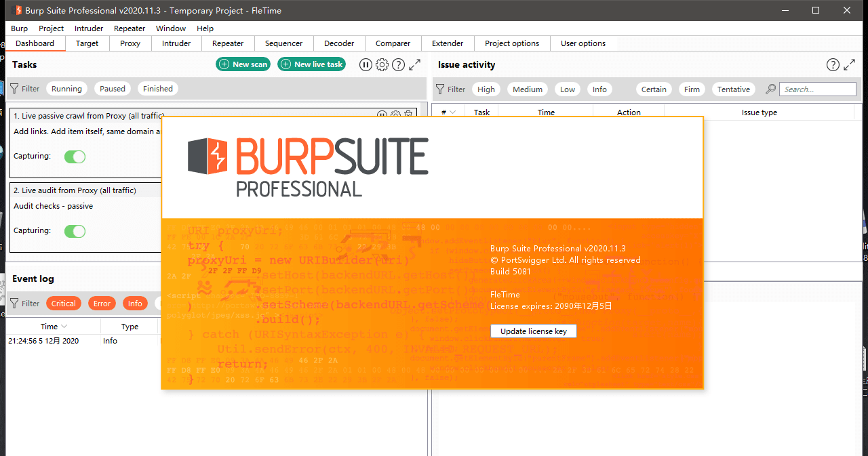The width and height of the screenshot is (868, 456).
Task: Click the New live task button
Action: [312, 64]
